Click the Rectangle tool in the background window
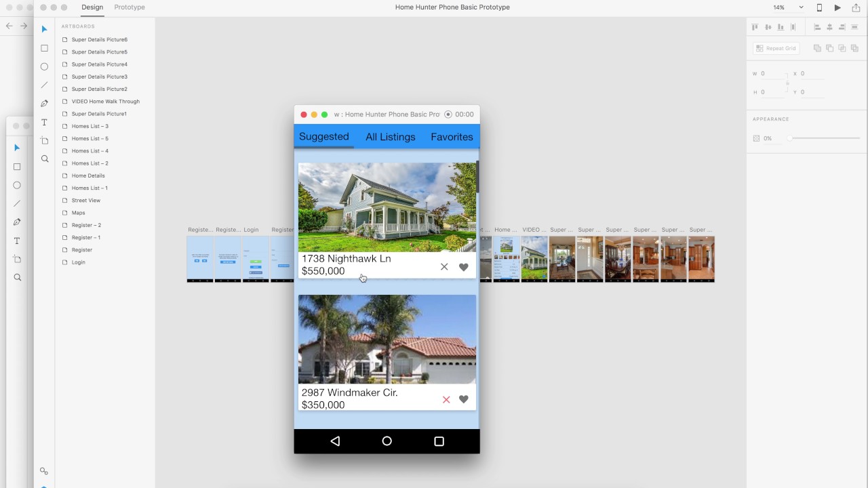868x488 pixels. (x=17, y=167)
